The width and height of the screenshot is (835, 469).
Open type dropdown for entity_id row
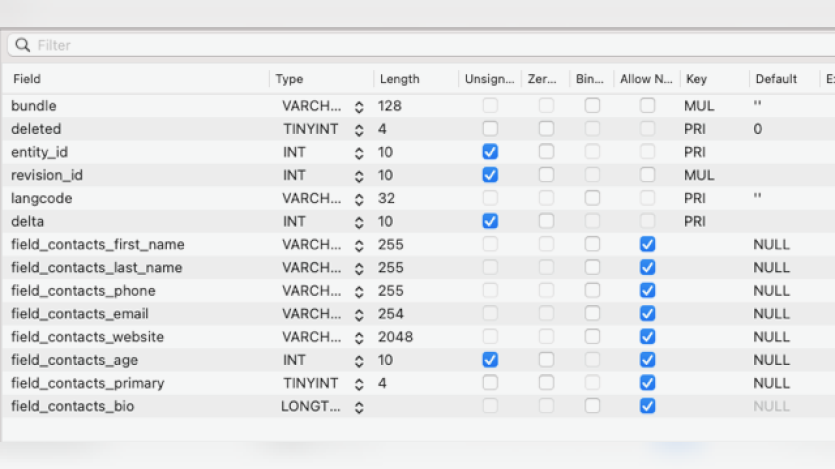[359, 153]
